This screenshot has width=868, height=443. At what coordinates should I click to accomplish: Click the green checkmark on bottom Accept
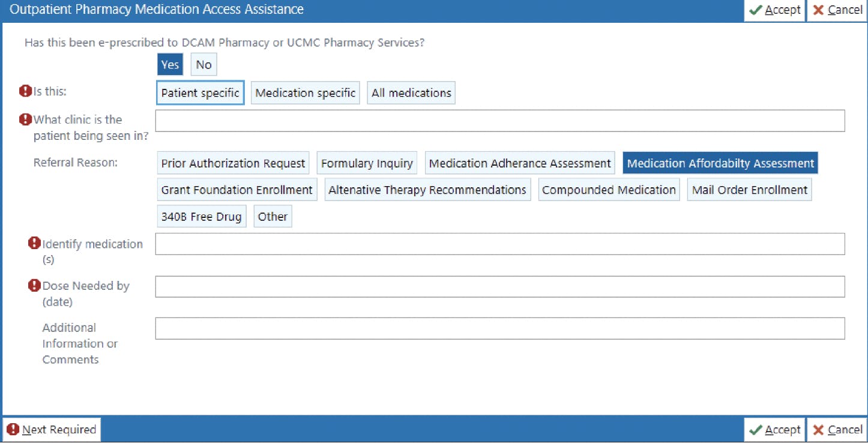coord(756,429)
